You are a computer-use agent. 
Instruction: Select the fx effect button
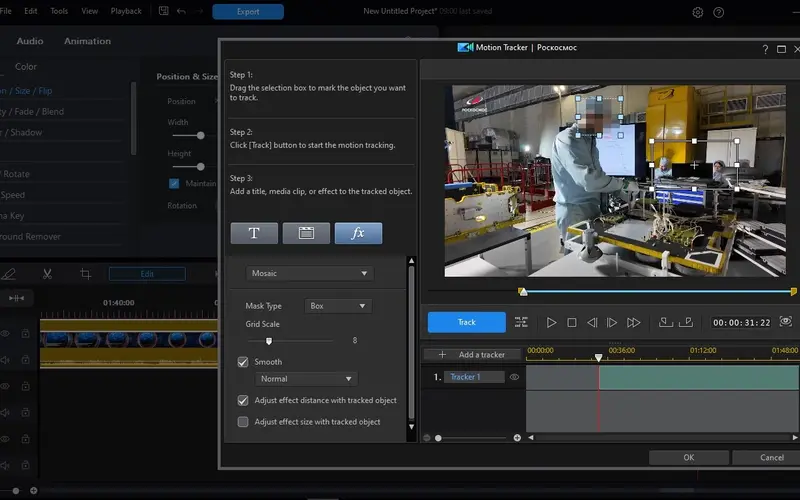(x=358, y=233)
